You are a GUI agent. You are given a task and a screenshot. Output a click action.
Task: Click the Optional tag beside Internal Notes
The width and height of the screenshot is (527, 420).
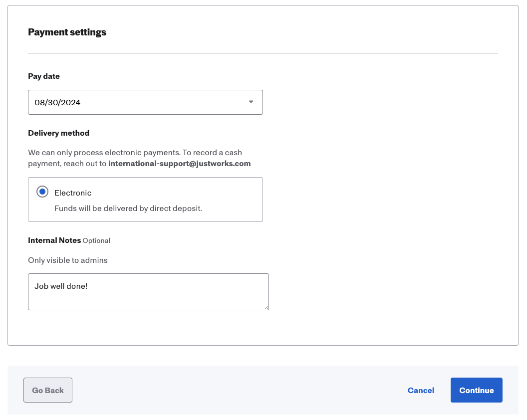coord(96,240)
